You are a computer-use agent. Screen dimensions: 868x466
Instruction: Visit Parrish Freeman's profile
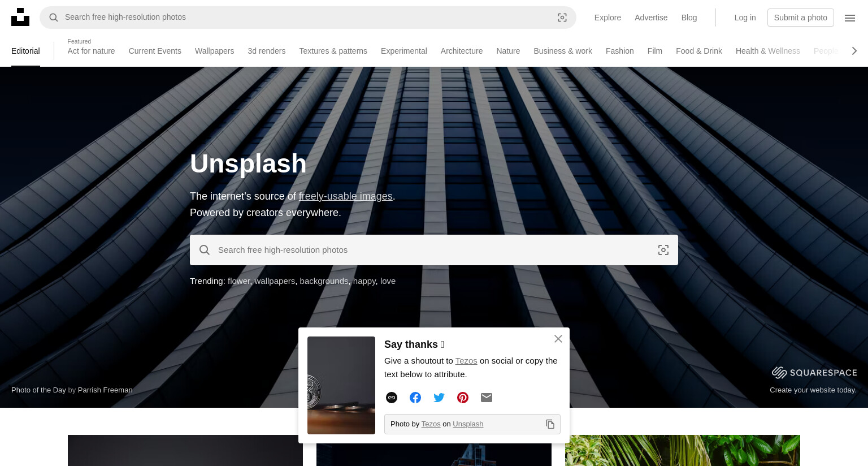pos(105,390)
